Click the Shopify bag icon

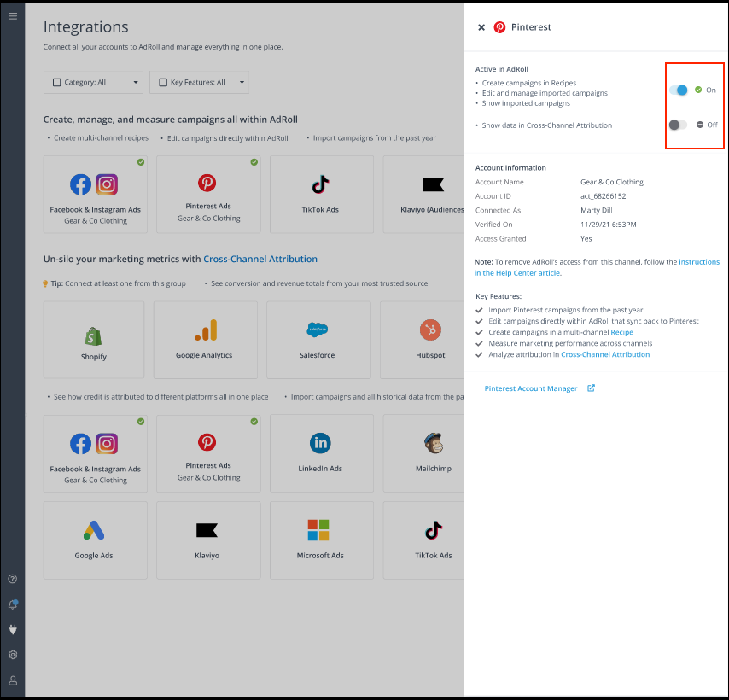coord(93,336)
